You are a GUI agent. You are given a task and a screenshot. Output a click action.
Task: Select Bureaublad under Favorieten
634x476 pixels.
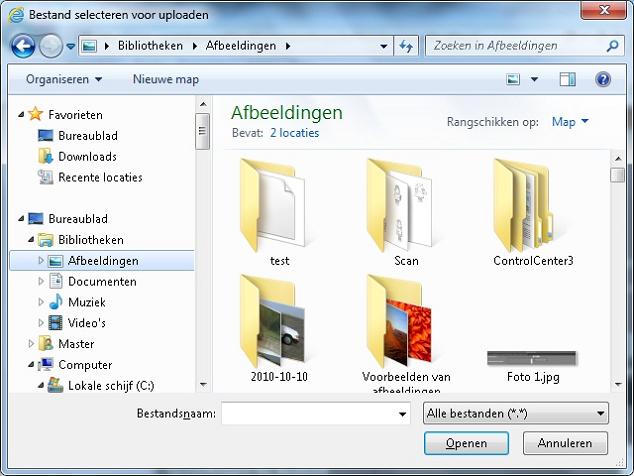click(88, 135)
